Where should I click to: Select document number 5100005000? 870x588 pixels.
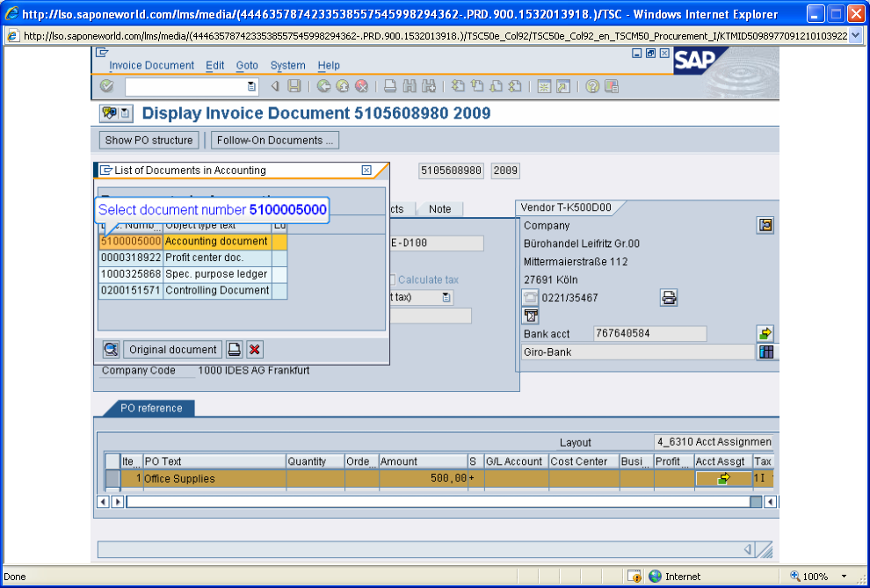[x=131, y=242]
